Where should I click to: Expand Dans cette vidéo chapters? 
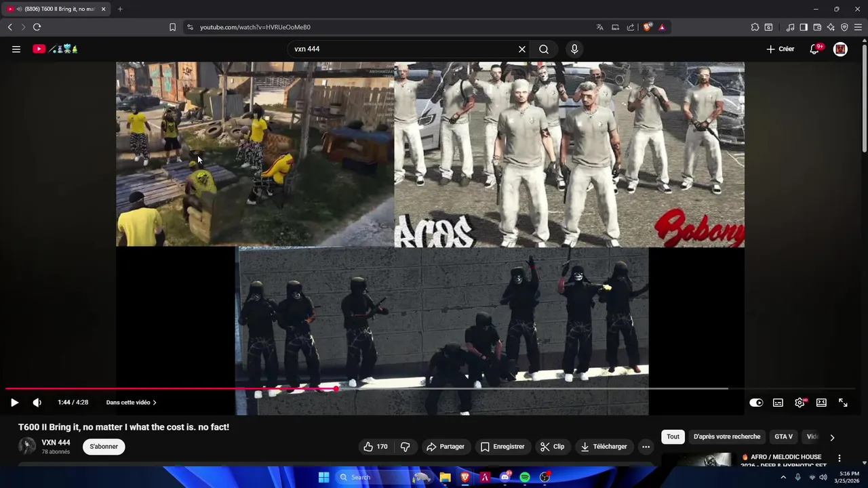[x=131, y=403]
